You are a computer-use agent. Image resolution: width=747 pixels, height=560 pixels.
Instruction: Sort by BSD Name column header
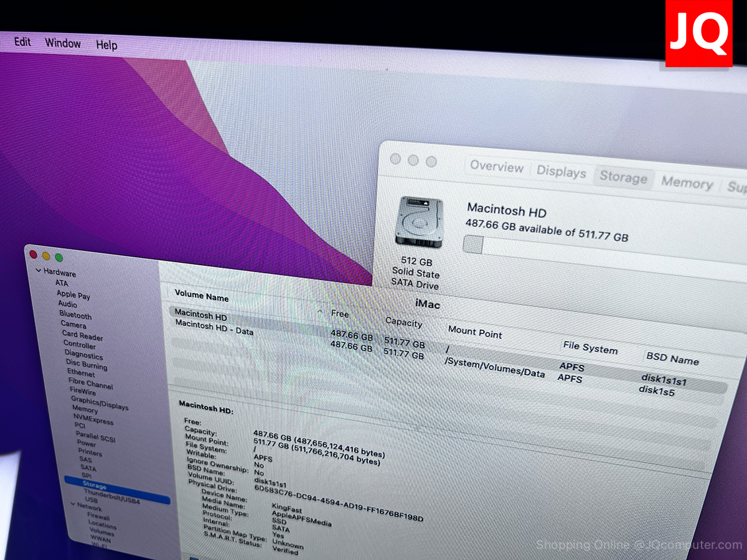click(x=672, y=358)
